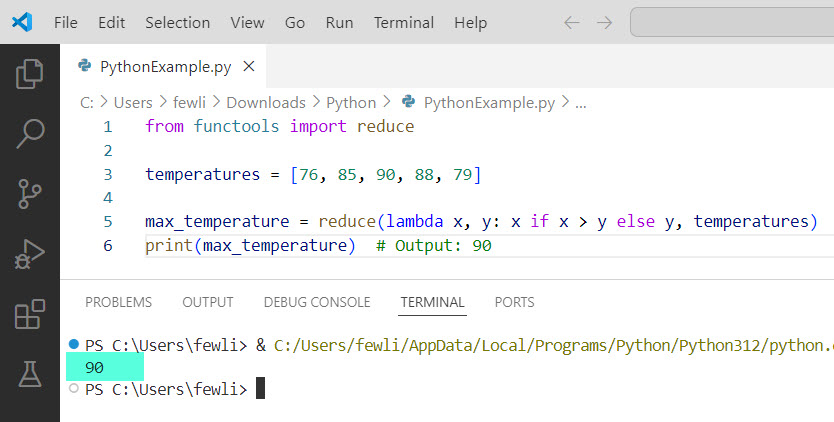
Task: Expand the Python breadcrumb segment
Action: (351, 102)
